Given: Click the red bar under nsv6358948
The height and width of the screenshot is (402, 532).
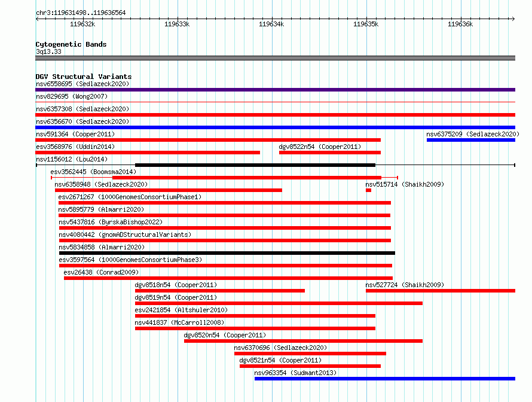Looking at the screenshot, I should point(169,190).
